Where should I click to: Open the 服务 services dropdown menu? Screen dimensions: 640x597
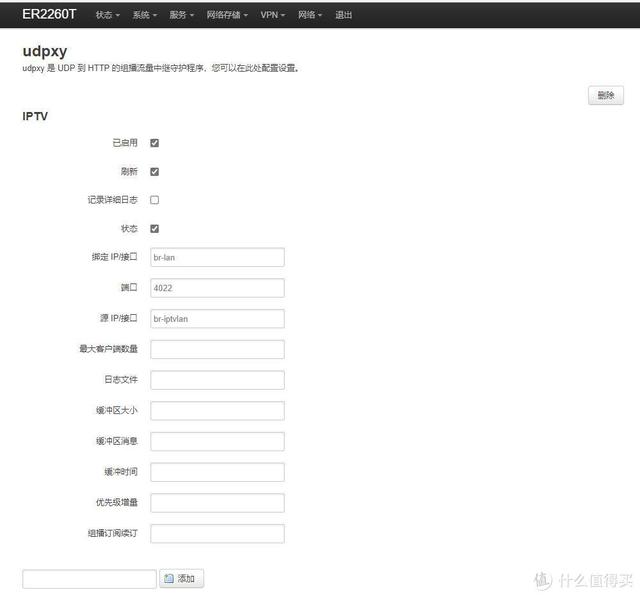tap(182, 15)
